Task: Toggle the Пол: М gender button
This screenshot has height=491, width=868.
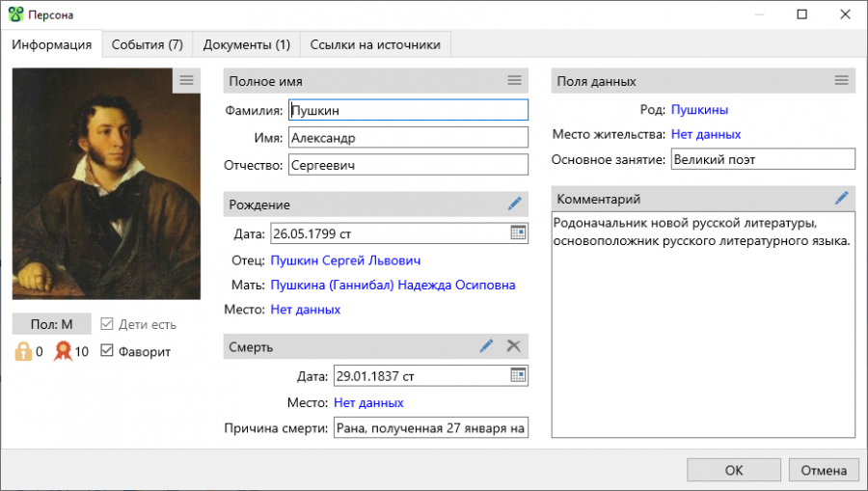Action: tap(51, 324)
